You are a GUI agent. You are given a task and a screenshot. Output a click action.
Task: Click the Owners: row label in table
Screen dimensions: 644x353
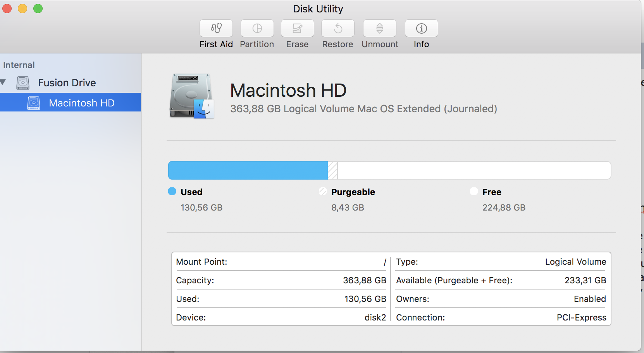[x=412, y=299]
